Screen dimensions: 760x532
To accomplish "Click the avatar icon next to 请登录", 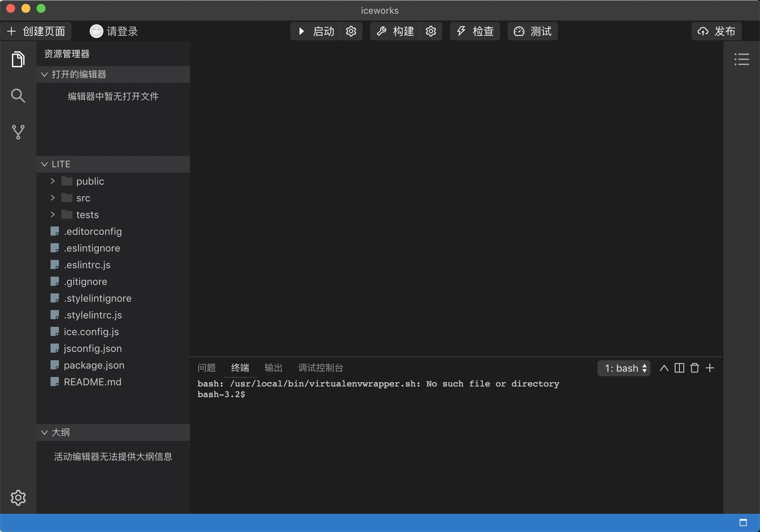I will coord(96,31).
